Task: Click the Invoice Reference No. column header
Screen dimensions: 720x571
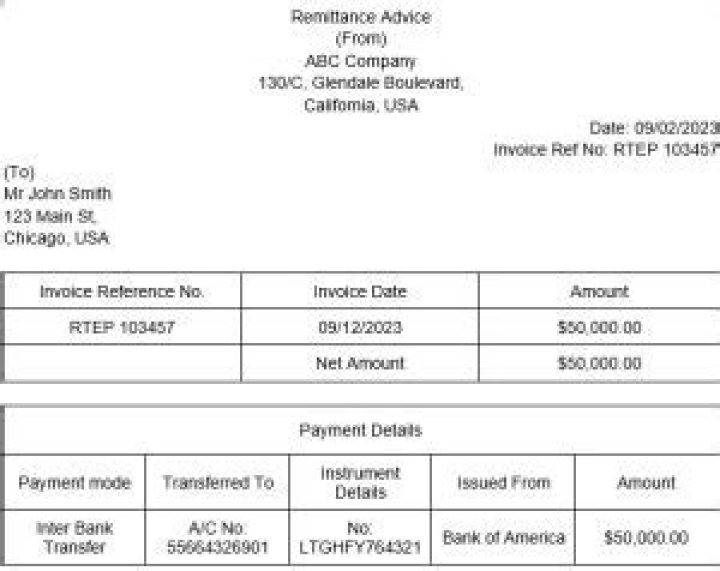Action: [122, 292]
